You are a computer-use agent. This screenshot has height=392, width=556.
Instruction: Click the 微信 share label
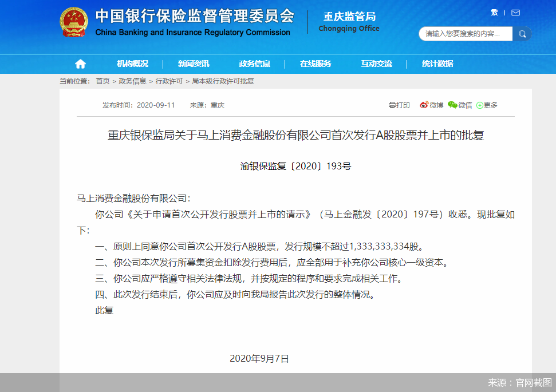click(465, 105)
